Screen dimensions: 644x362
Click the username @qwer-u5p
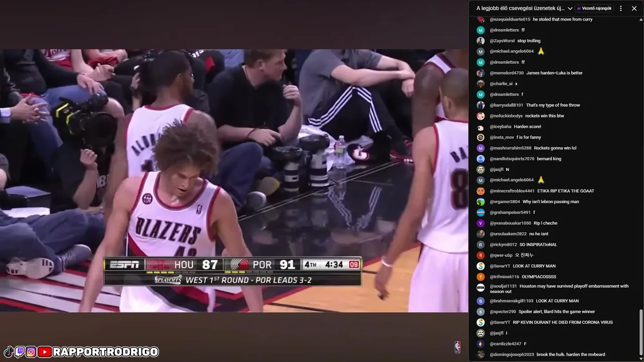coord(501,255)
